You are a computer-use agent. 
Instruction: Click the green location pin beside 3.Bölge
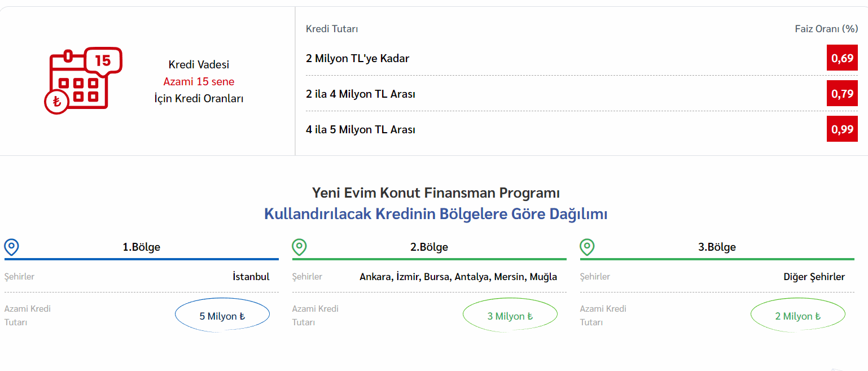[588, 247]
